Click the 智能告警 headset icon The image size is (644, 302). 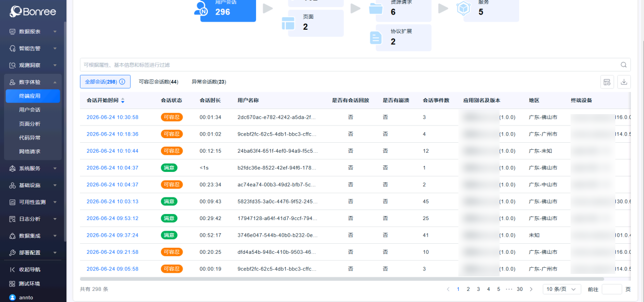click(13, 48)
